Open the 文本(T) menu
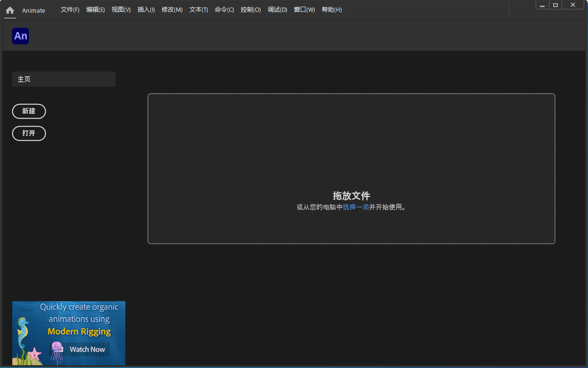This screenshot has width=588, height=368. (x=198, y=9)
